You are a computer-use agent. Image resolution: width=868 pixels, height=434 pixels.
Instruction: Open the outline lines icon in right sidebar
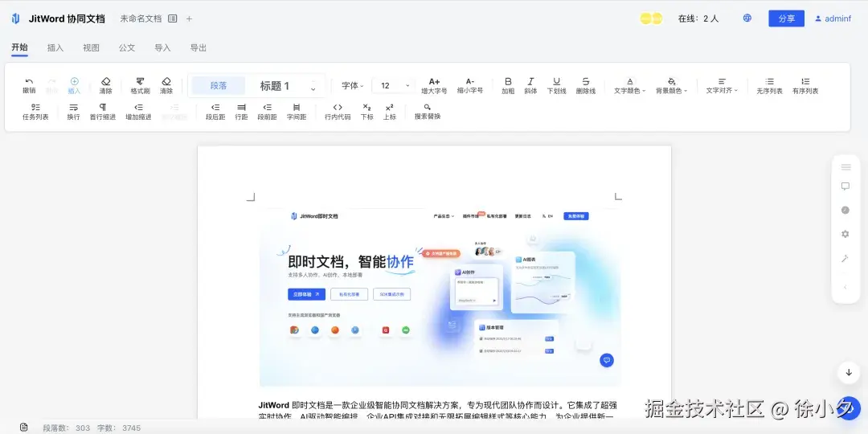(x=845, y=167)
